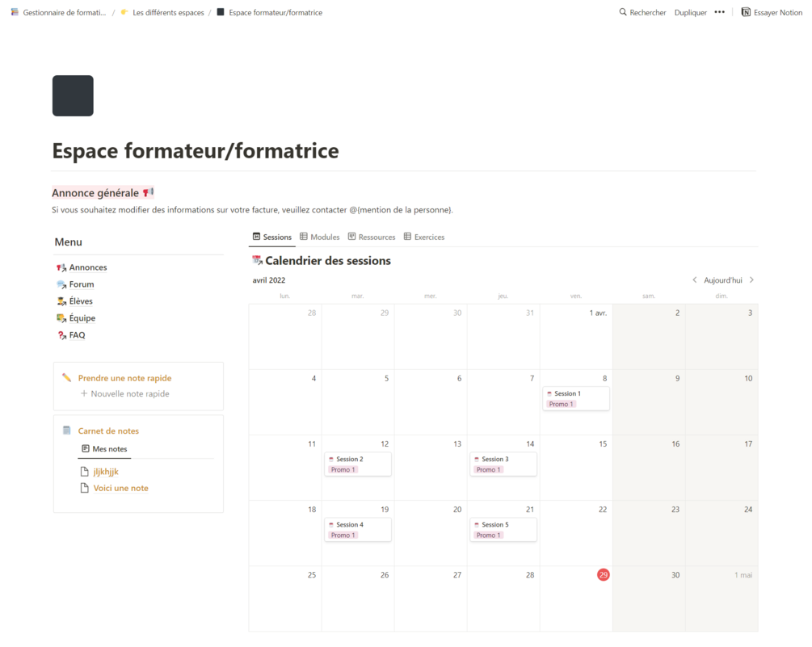Open the FAQ menu link
This screenshot has height=647, width=812.
77,335
